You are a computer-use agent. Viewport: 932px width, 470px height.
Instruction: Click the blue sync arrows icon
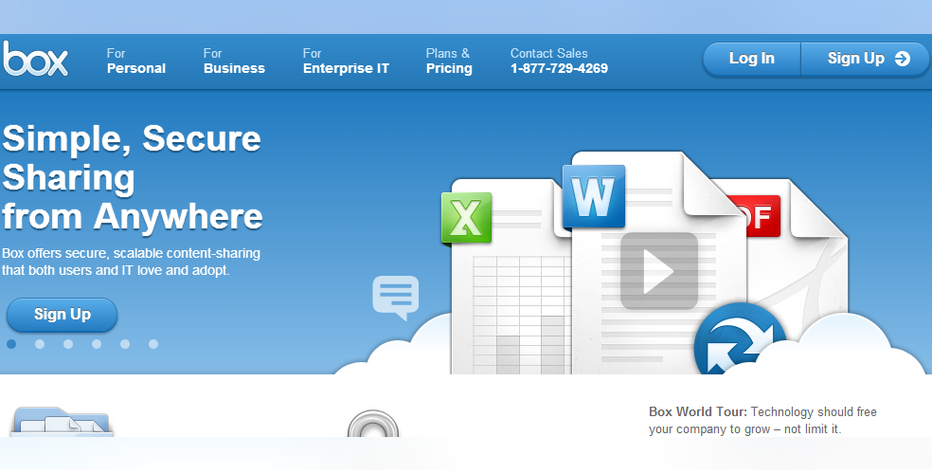(740, 340)
